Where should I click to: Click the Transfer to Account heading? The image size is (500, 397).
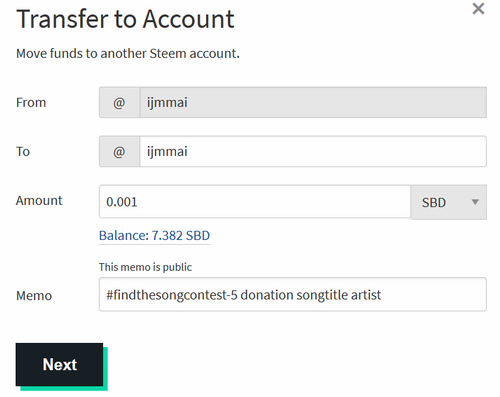pyautogui.click(x=125, y=19)
